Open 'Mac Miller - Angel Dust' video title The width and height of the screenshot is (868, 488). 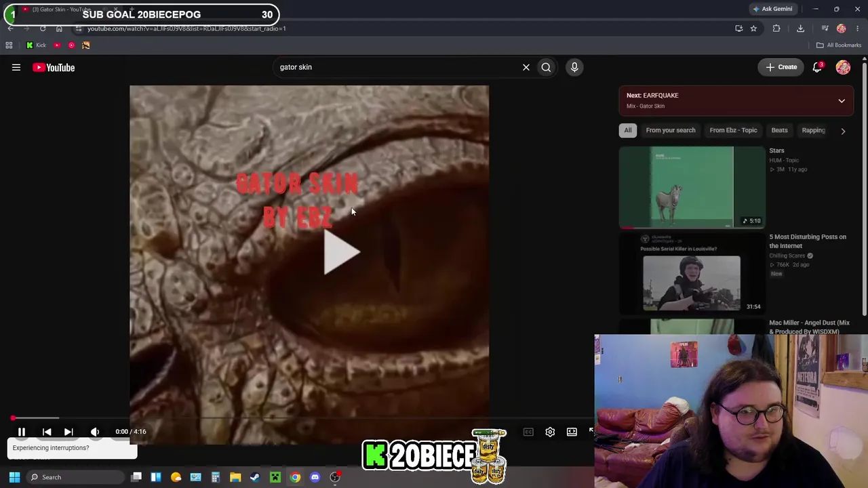[x=809, y=327]
